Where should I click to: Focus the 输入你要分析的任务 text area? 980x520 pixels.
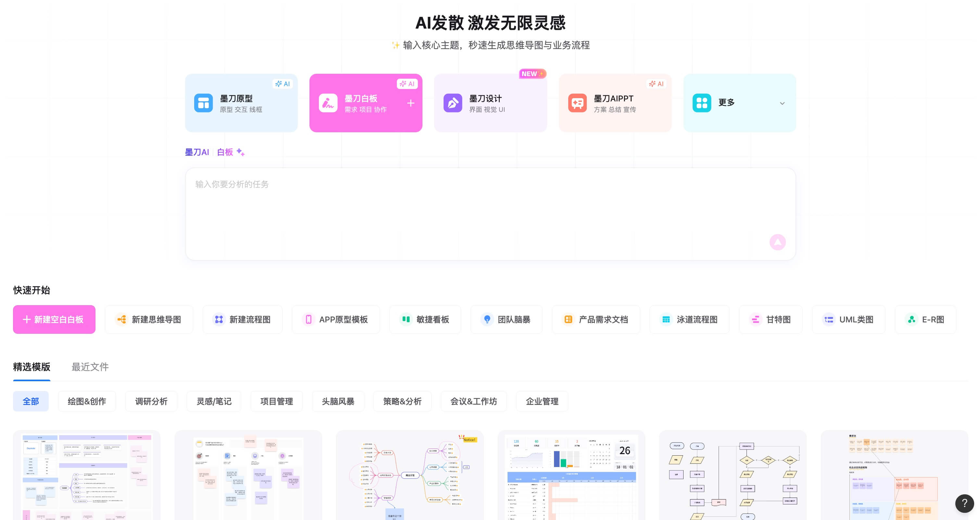pyautogui.click(x=490, y=214)
